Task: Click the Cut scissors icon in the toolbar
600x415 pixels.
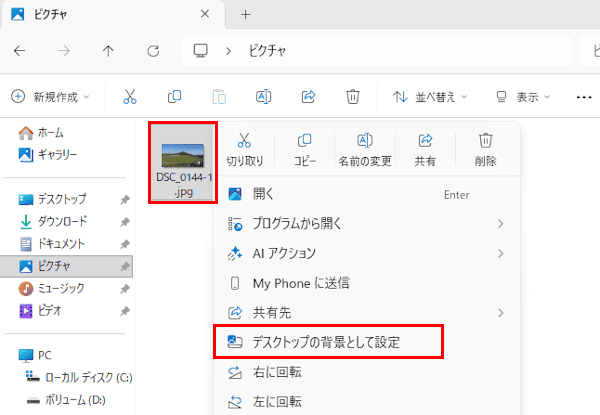Action: [130, 97]
